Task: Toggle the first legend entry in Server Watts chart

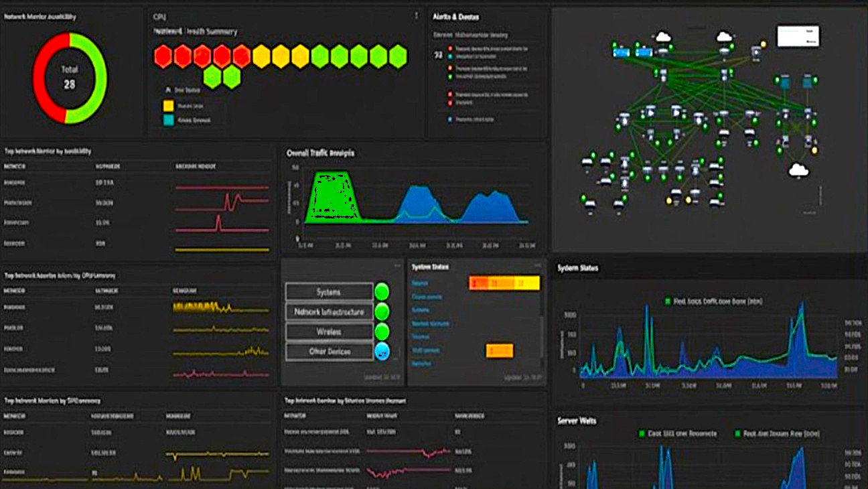Action: pyautogui.click(x=643, y=433)
